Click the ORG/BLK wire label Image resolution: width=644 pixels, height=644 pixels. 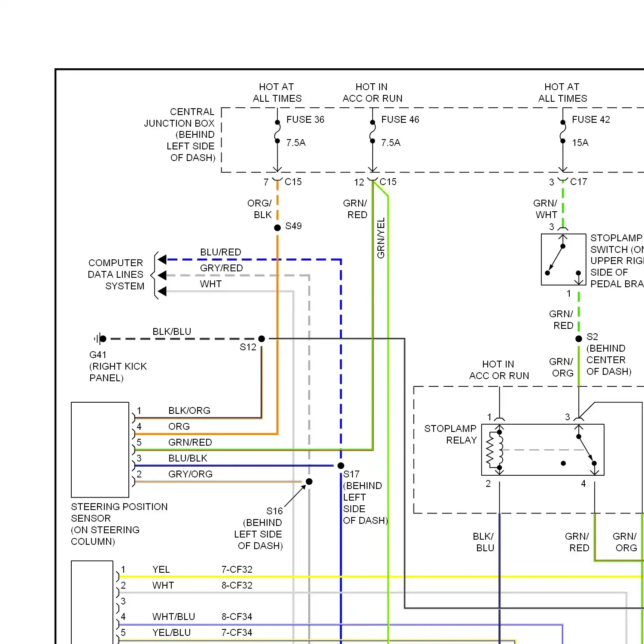[259, 209]
